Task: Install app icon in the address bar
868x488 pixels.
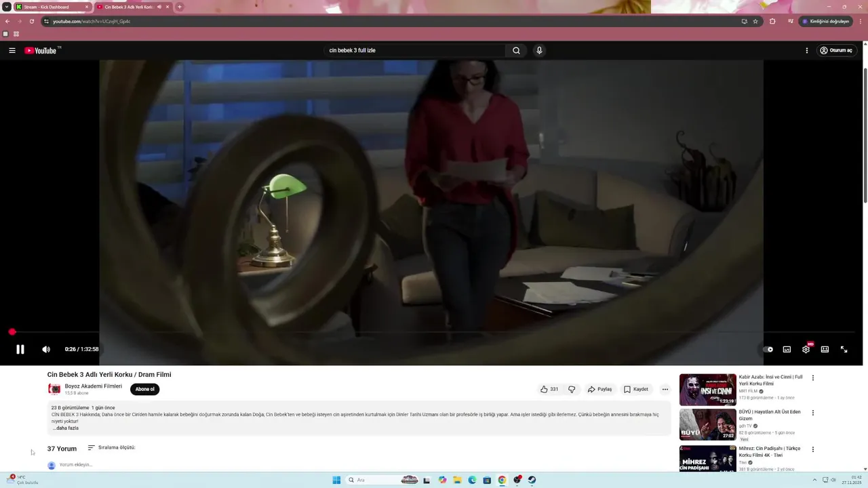Action: 745,21
